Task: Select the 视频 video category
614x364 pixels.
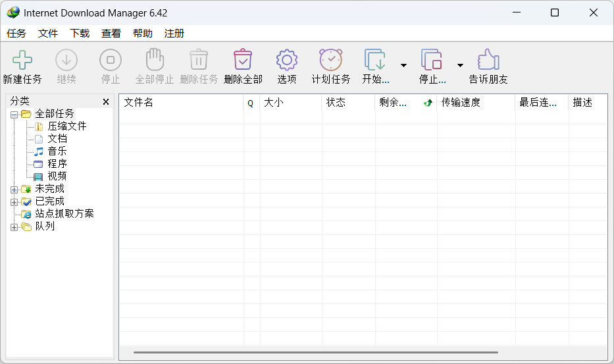Action: pos(57,176)
